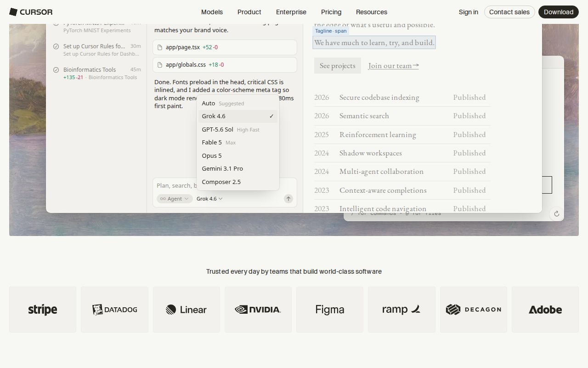Send the prompt with the up-arrow button
Image resolution: width=588 pixels, height=368 pixels.
pos(288,199)
